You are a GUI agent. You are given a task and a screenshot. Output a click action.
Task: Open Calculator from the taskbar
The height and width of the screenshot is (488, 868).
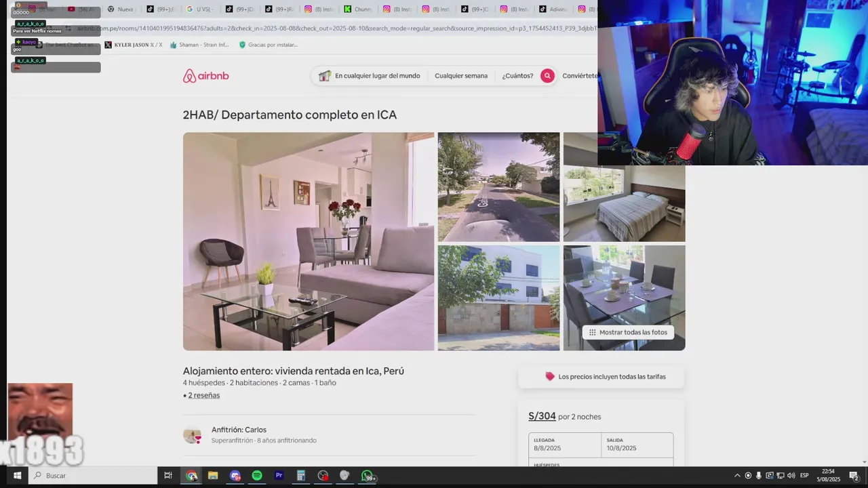pyautogui.click(x=300, y=476)
